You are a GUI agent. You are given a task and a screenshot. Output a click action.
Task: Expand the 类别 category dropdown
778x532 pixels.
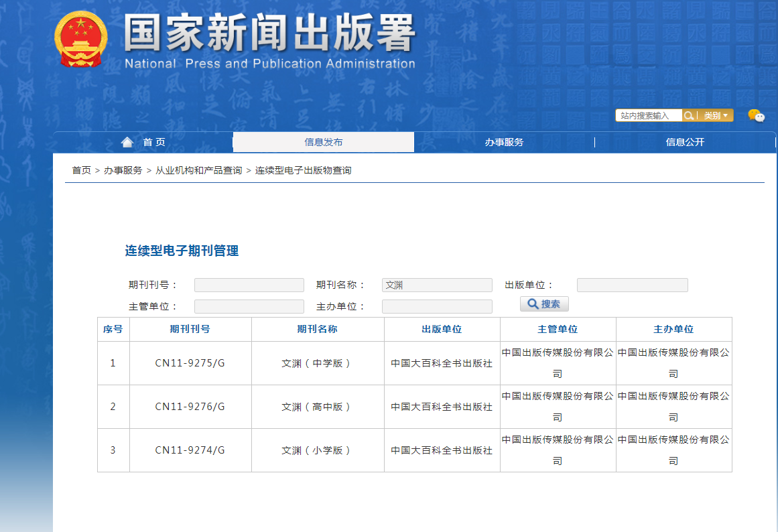point(716,116)
